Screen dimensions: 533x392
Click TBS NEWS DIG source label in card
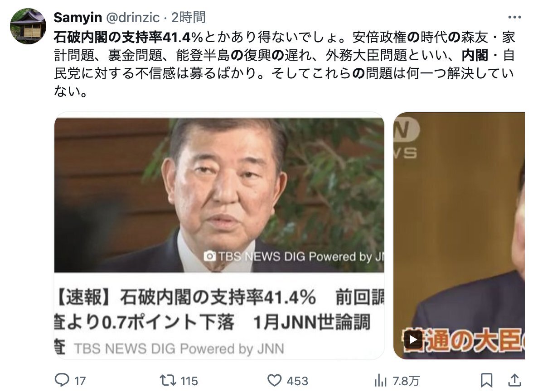pos(179,349)
